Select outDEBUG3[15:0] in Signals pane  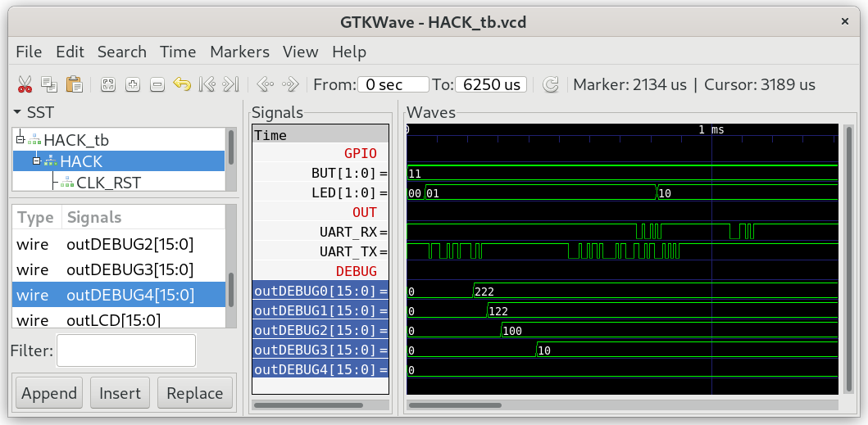[x=320, y=350]
